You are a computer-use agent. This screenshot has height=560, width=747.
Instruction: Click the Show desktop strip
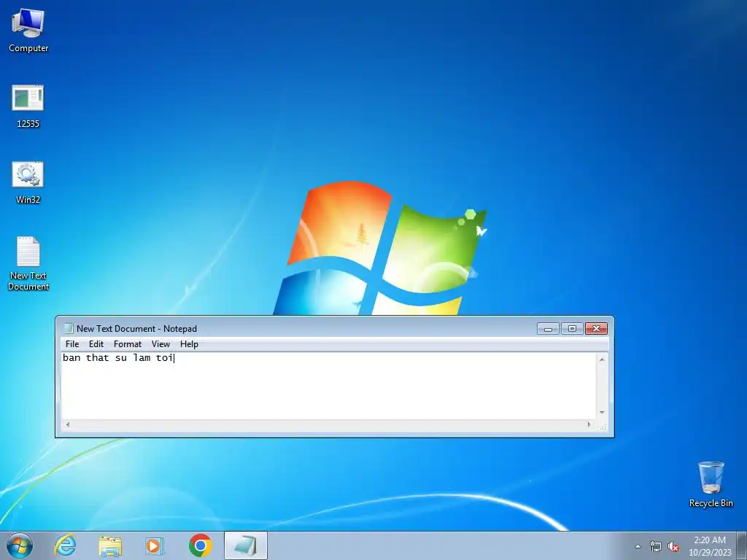[x=742, y=545]
